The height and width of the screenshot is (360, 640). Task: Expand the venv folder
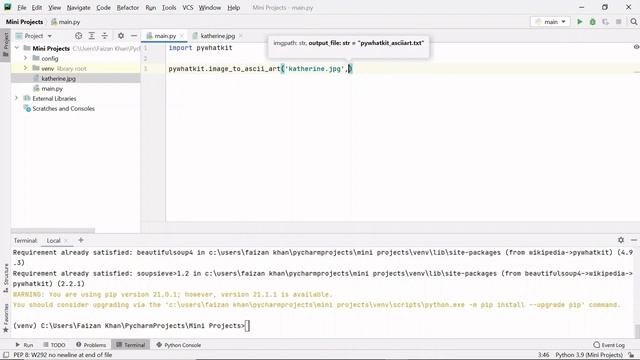(26, 68)
